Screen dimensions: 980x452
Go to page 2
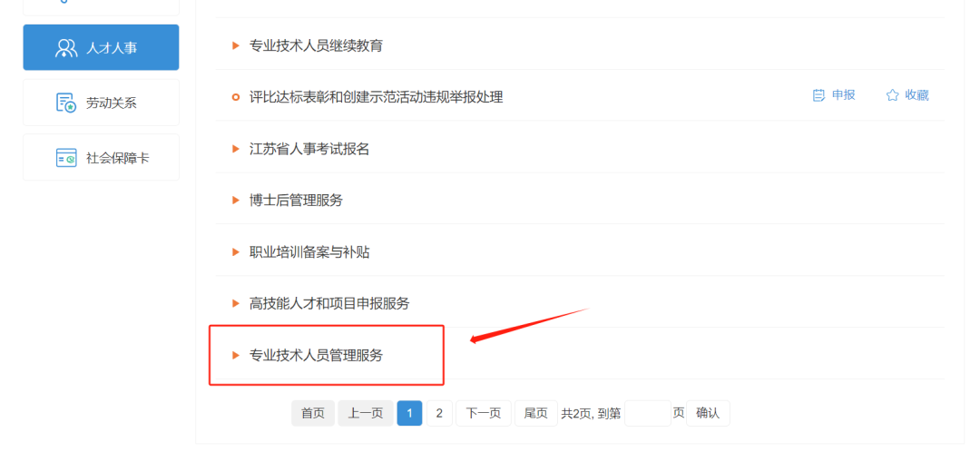click(439, 413)
